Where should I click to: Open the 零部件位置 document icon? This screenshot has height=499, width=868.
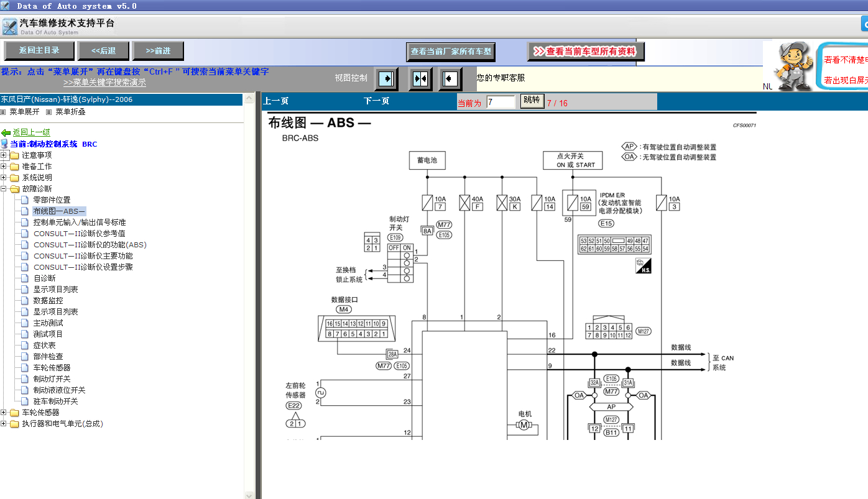coord(25,200)
